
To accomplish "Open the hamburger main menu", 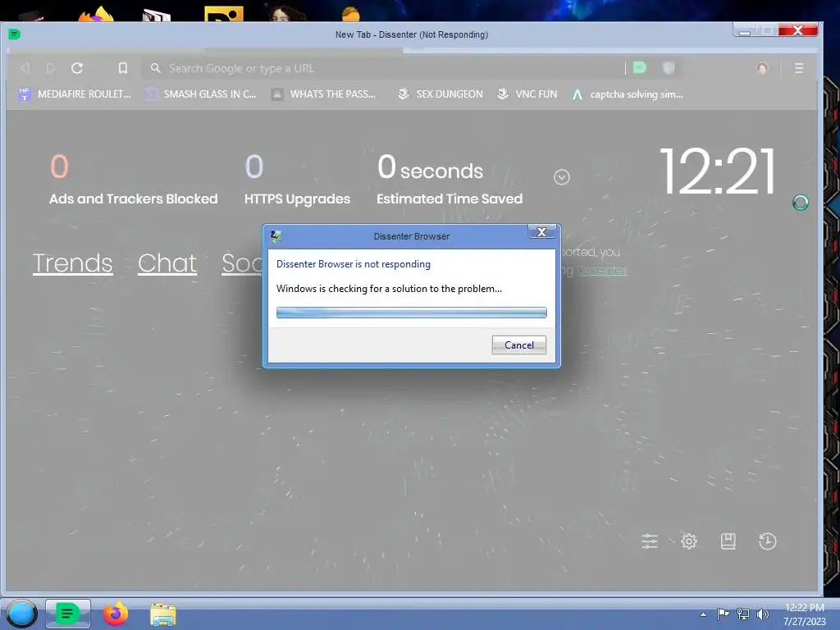I will pos(799,68).
